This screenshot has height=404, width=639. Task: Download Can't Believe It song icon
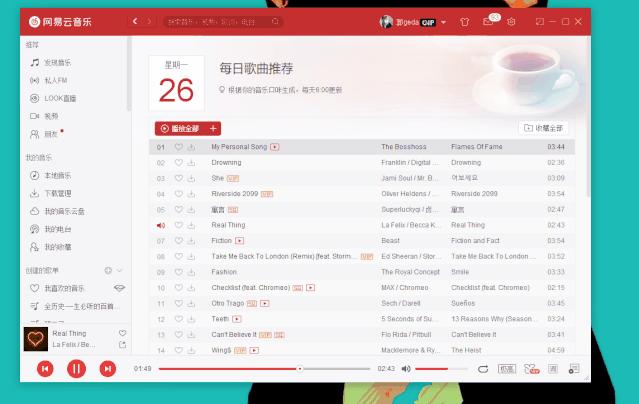click(191, 335)
